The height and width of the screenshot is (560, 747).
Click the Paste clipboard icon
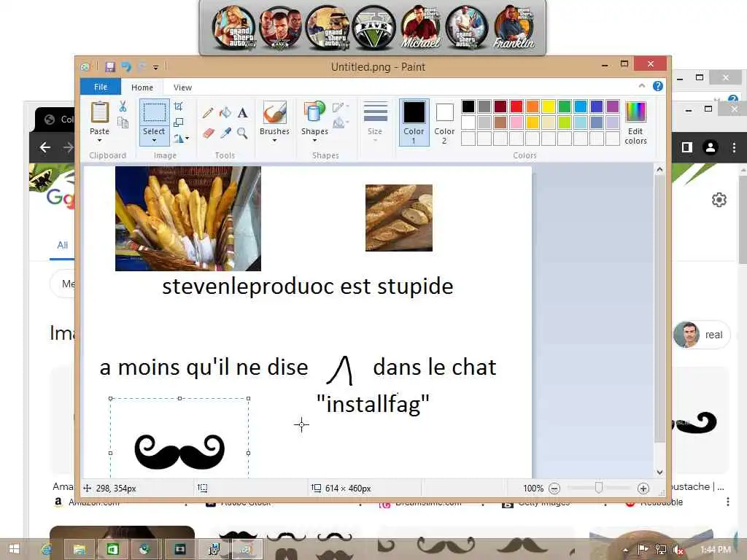point(99,112)
